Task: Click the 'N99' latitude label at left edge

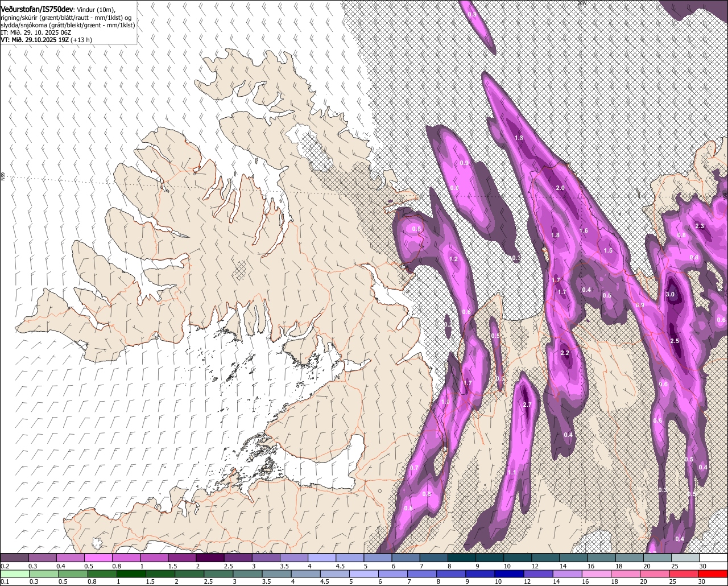Action: 3,177
